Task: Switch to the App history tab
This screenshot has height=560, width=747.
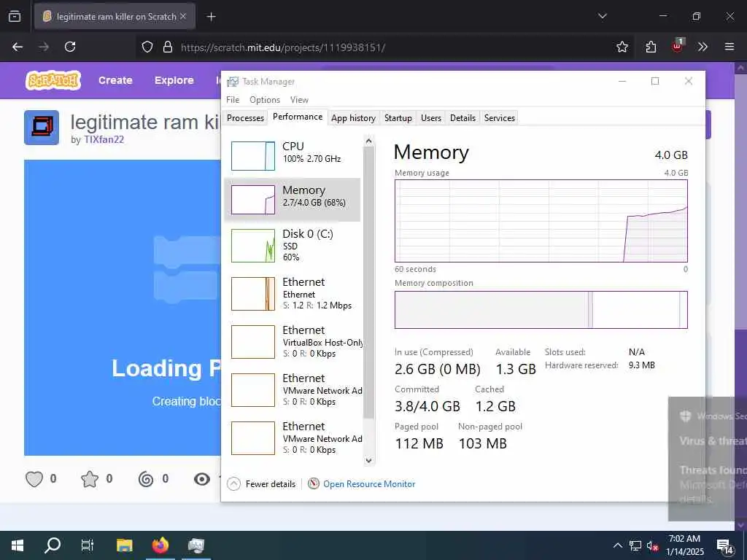Action: point(353,118)
